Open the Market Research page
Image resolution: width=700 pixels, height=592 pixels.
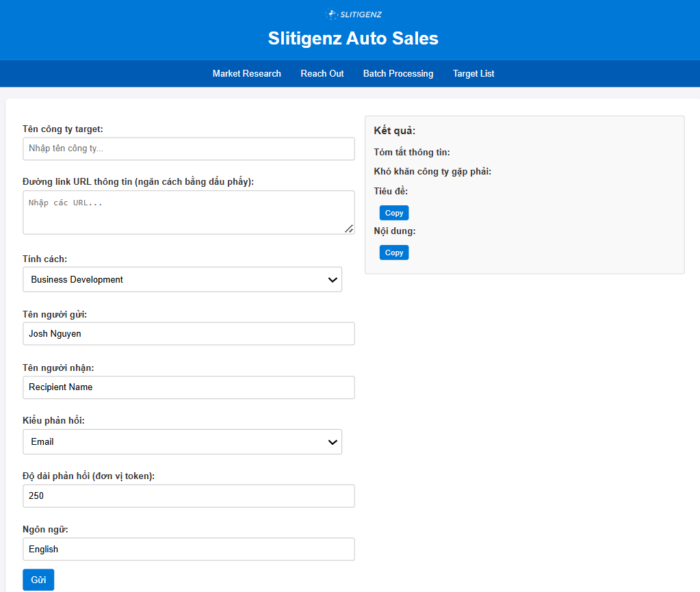coord(246,73)
